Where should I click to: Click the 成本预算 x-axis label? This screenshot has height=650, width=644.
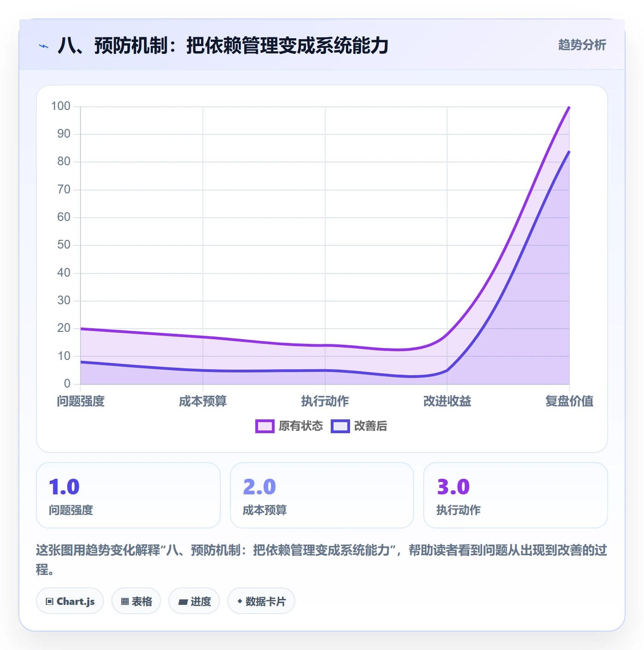tap(203, 401)
